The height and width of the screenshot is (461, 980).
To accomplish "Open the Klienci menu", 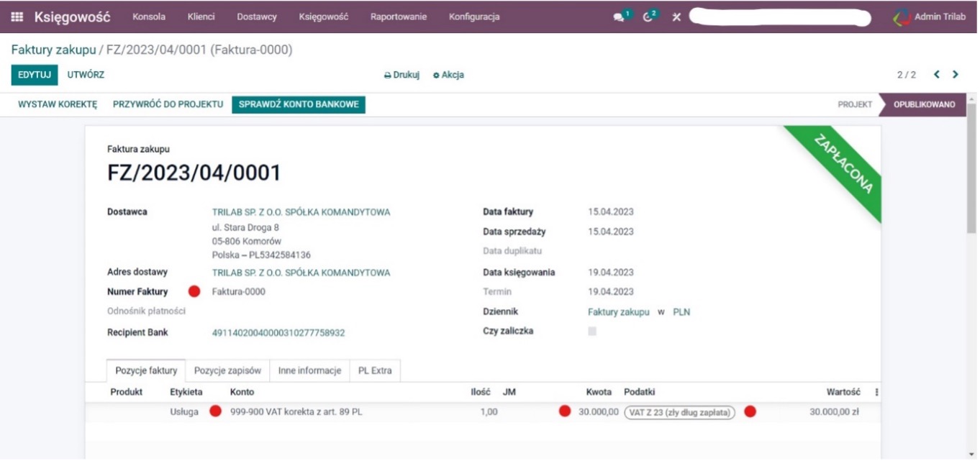I will tap(201, 17).
